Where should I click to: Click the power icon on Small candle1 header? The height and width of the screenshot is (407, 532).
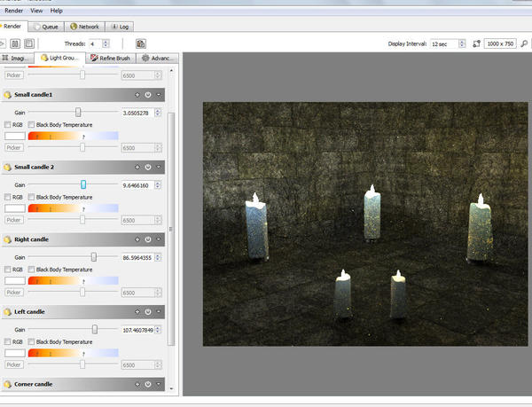pos(147,94)
